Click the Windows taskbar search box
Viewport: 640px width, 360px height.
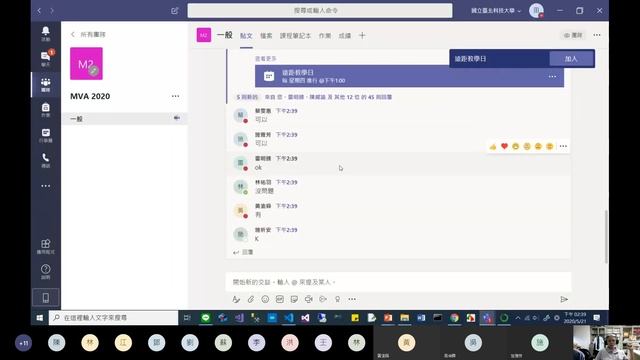113,318
